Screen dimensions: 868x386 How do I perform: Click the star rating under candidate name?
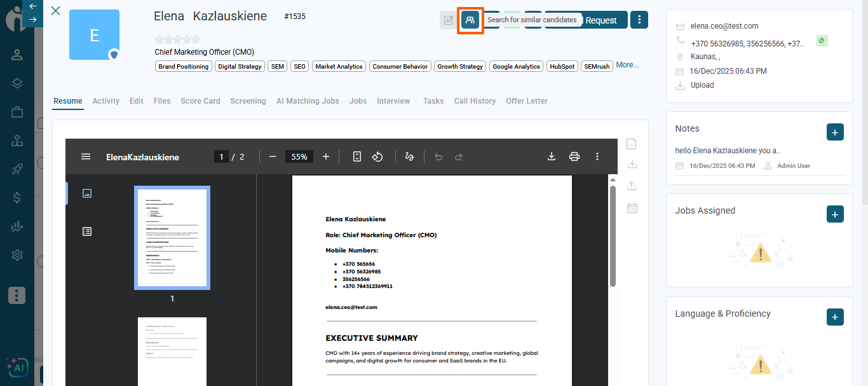[177, 39]
